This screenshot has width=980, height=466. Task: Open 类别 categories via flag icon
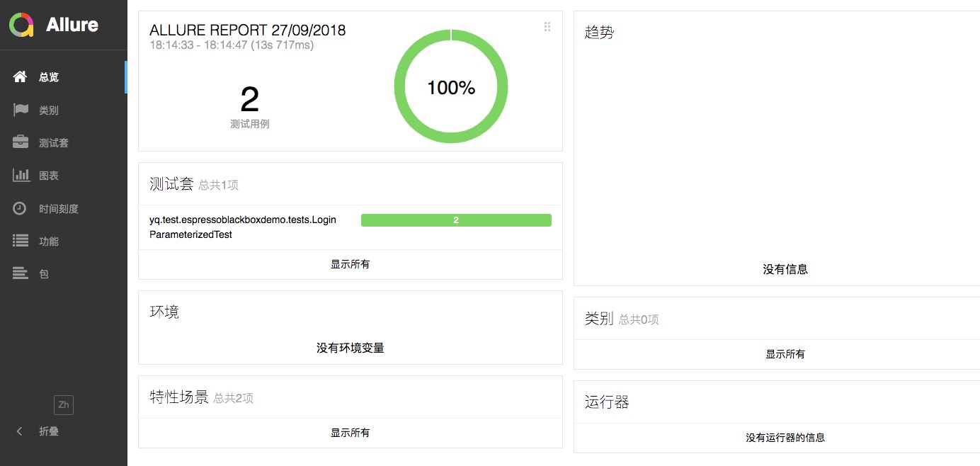point(21,110)
